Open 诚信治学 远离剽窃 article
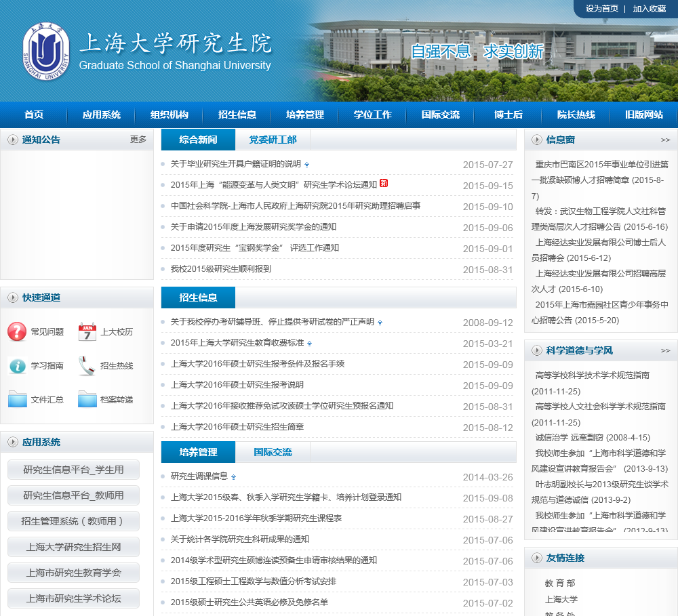The width and height of the screenshot is (678, 616). [593, 438]
